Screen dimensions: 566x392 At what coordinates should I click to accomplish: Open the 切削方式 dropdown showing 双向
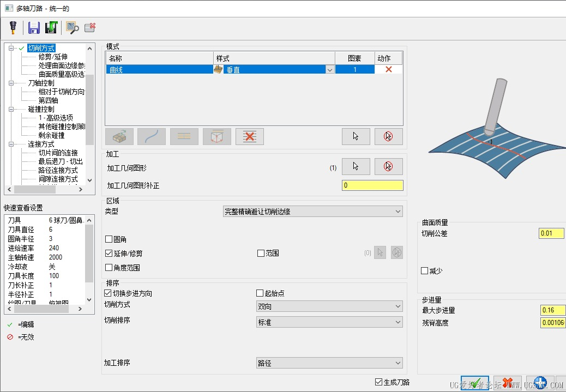(329, 306)
